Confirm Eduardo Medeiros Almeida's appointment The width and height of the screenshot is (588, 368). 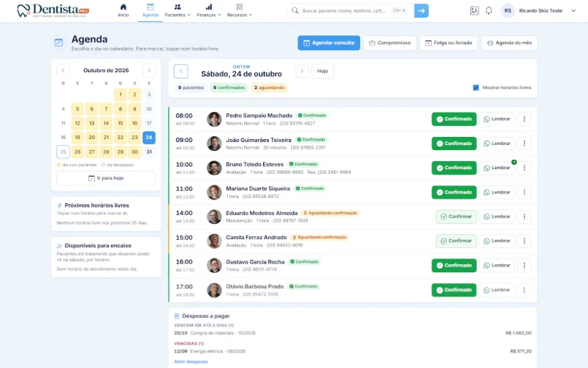tap(456, 216)
